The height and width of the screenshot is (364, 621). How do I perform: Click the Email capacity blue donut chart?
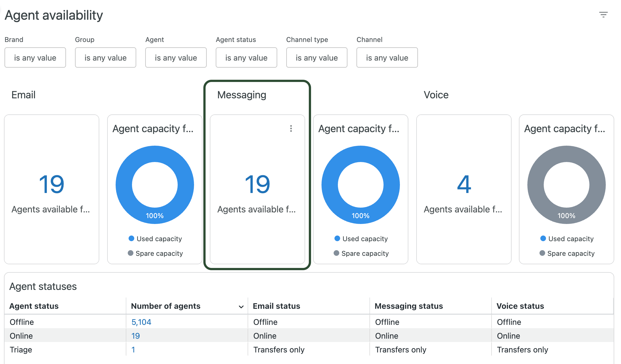pos(155,216)
